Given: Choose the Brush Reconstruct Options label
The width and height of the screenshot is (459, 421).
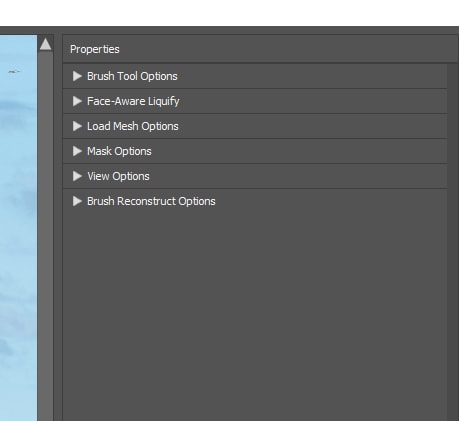Looking at the screenshot, I should tap(151, 201).
